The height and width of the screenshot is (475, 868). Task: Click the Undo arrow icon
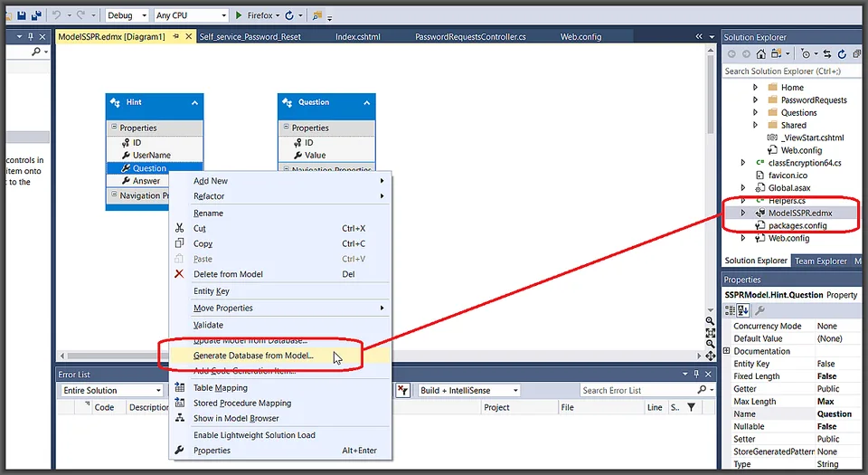pos(56,15)
